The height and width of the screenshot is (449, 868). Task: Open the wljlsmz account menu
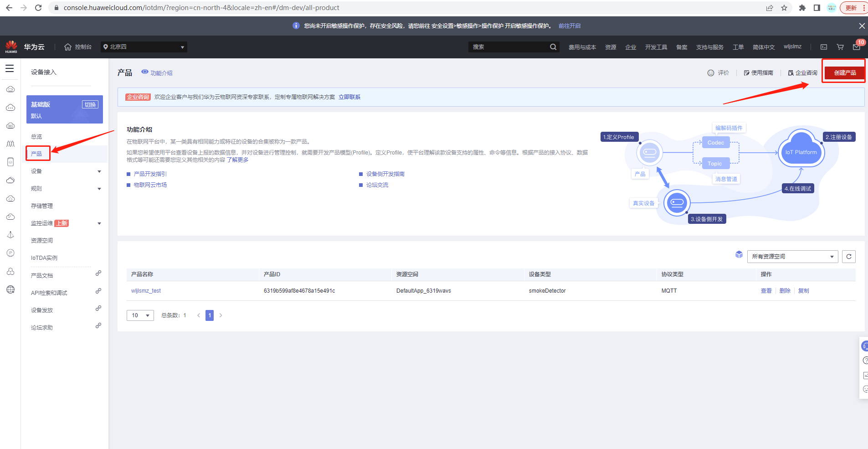[792, 46]
